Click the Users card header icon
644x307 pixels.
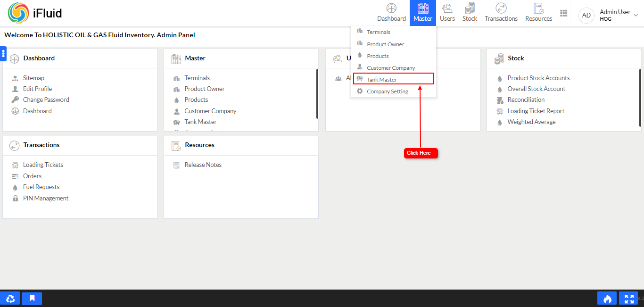tap(338, 58)
